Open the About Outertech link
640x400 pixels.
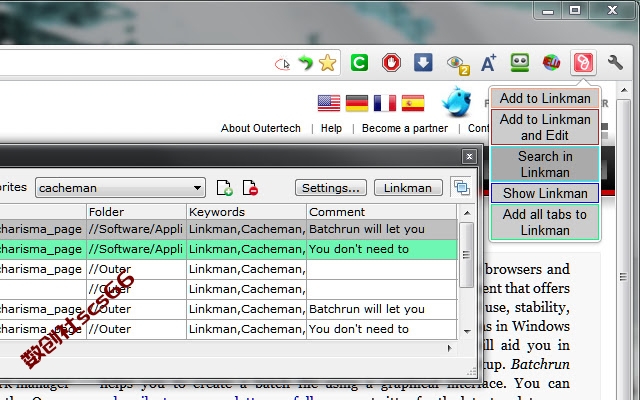point(260,128)
